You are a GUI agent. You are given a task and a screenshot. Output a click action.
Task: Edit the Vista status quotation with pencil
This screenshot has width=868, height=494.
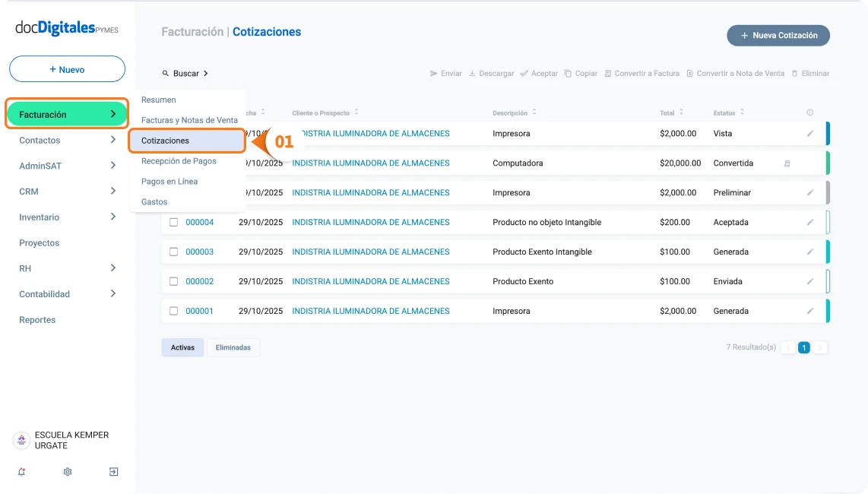(x=810, y=134)
